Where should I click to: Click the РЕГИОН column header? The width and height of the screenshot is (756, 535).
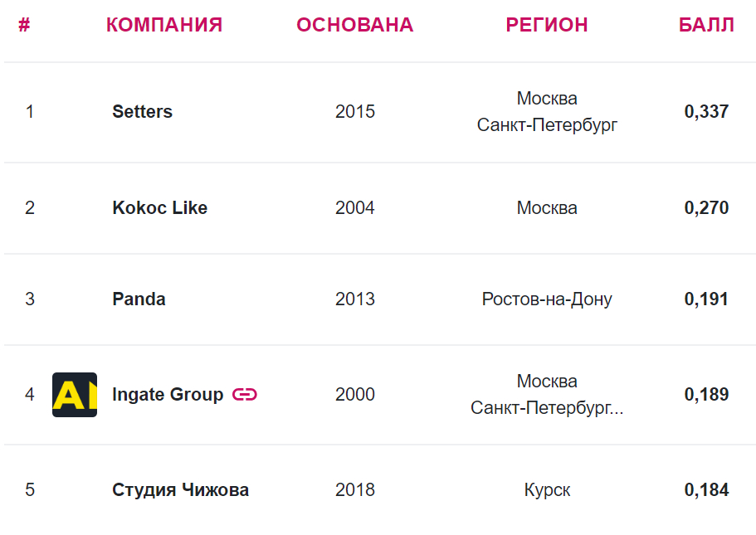coord(546,25)
